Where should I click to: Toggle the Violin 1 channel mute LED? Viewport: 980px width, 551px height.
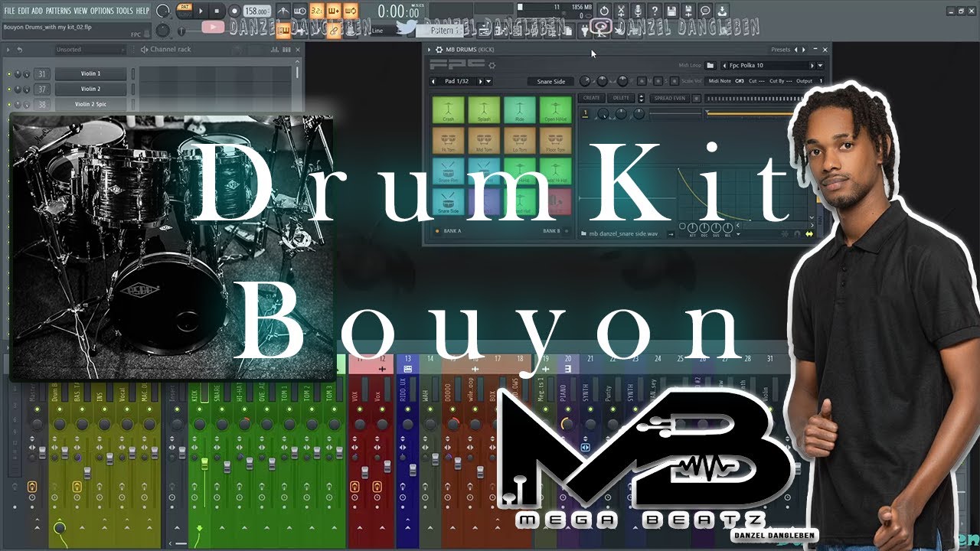point(9,73)
